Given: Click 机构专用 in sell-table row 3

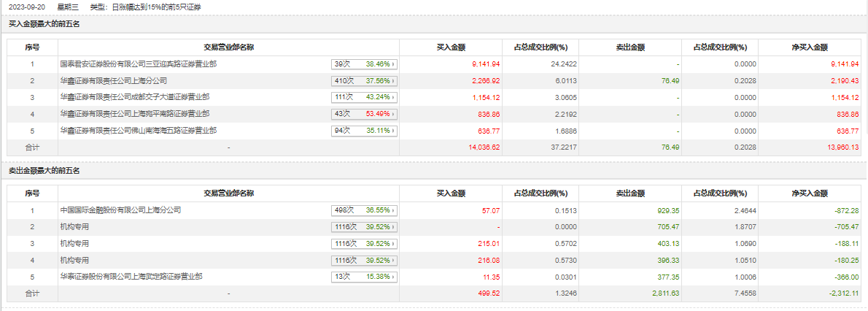Looking at the screenshot, I should click(74, 244).
